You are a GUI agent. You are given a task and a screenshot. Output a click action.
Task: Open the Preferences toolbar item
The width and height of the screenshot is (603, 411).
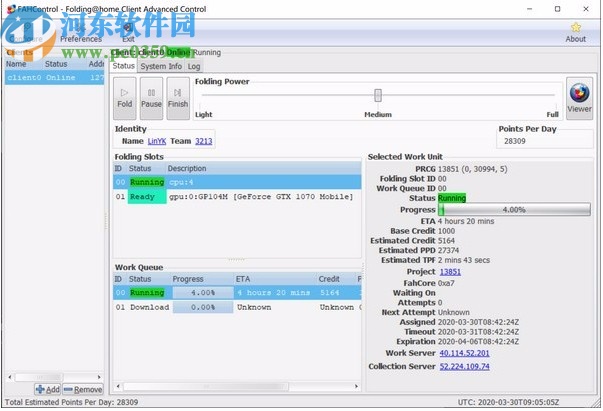pos(81,33)
